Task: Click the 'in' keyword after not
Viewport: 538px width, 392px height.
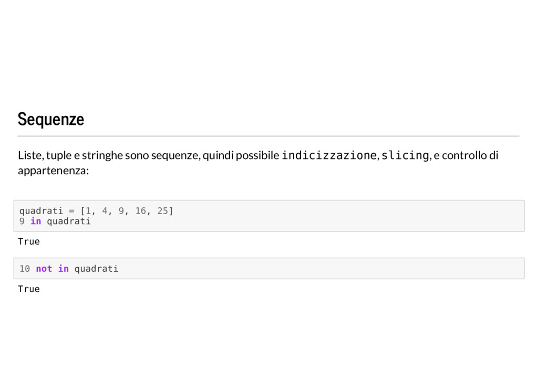Action: (63, 269)
